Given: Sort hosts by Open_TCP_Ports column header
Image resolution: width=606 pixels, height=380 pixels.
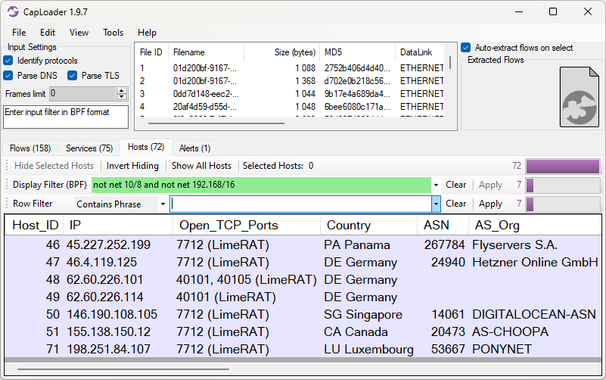Looking at the screenshot, I should click(247, 225).
